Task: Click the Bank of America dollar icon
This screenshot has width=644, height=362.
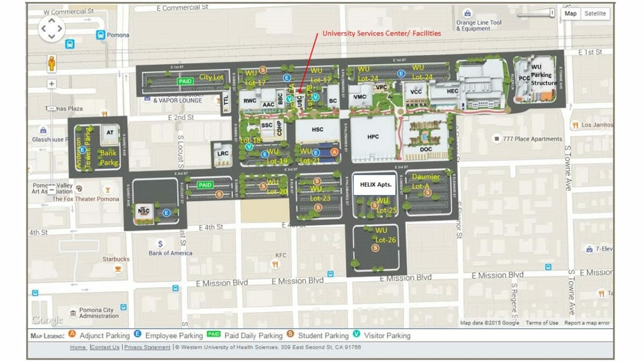Action: (159, 243)
